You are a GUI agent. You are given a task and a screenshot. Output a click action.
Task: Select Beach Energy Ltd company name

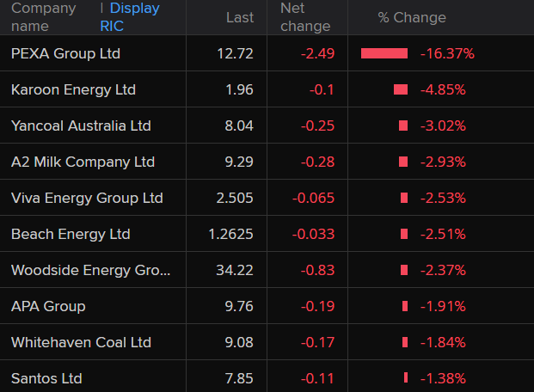(x=71, y=234)
